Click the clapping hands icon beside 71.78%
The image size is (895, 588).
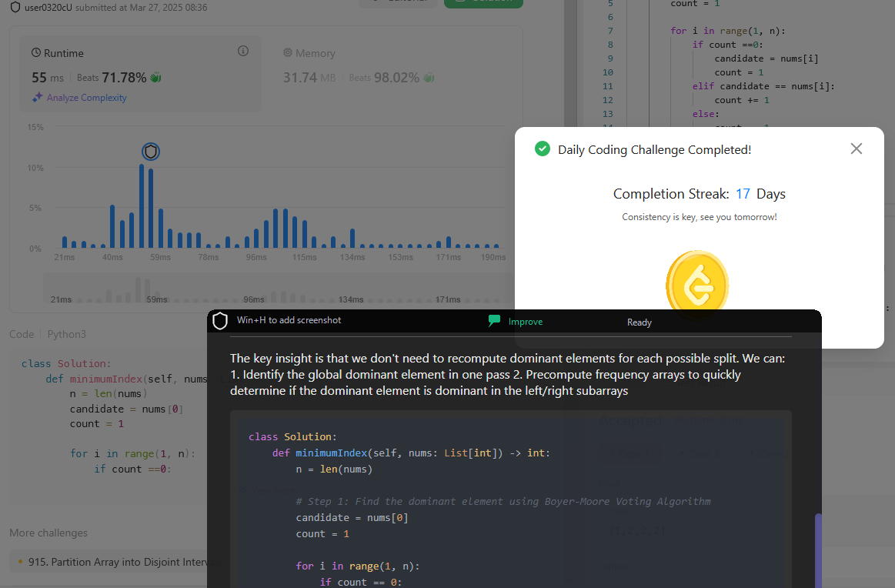[x=155, y=77]
